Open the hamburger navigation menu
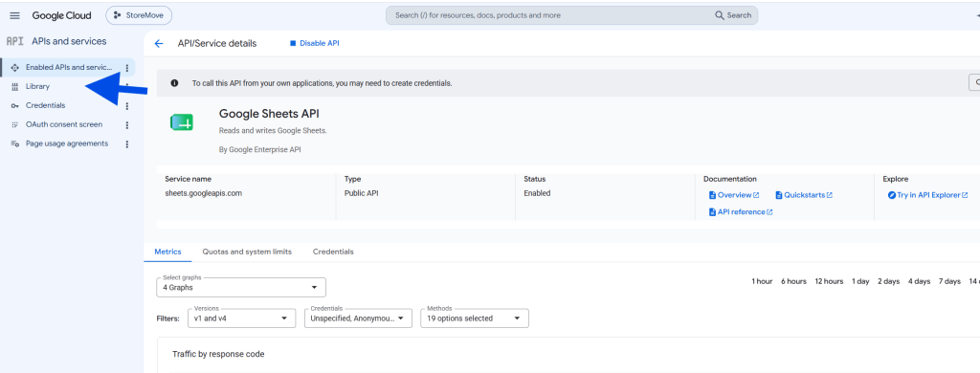The image size is (980, 373). pyautogui.click(x=15, y=15)
